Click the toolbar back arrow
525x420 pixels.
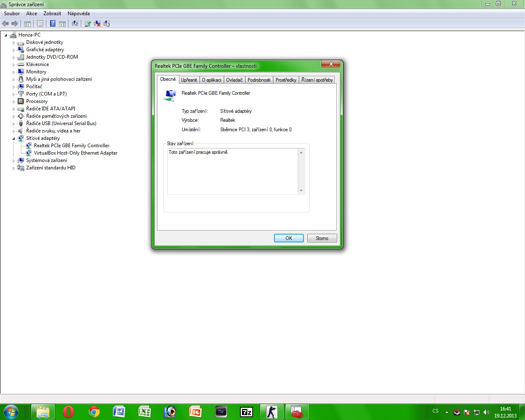click(x=5, y=24)
